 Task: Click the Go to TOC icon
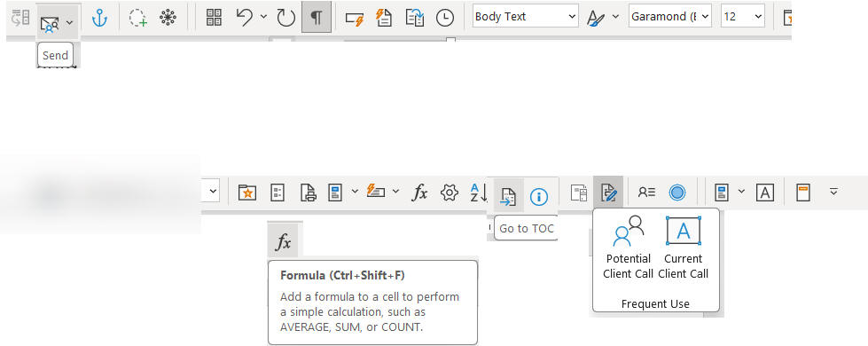click(508, 196)
